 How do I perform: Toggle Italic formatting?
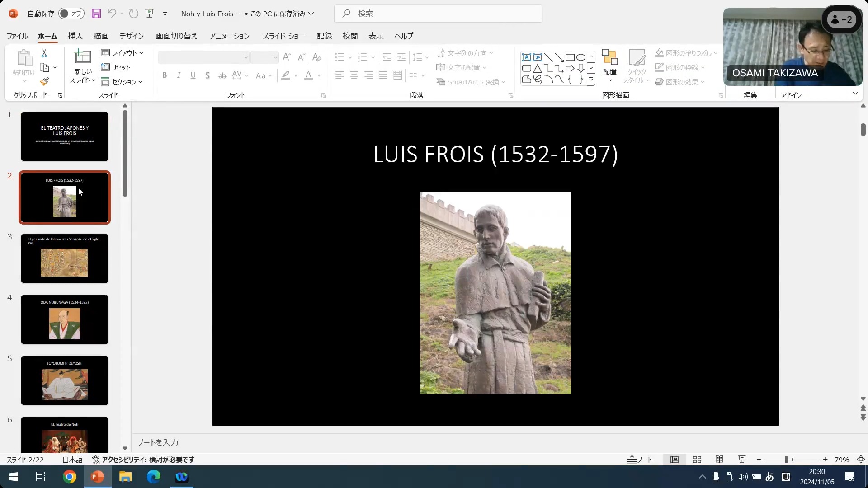point(179,75)
